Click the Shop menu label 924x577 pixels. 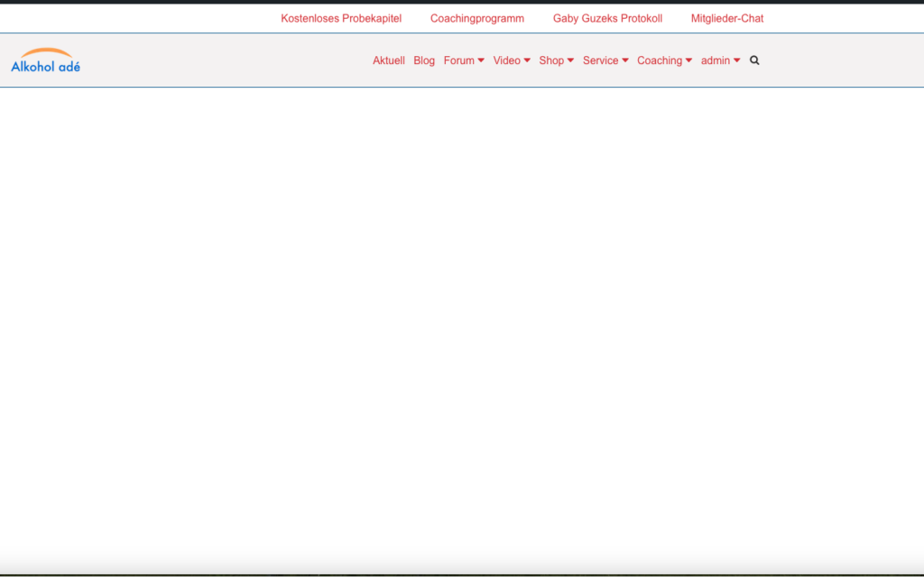pos(551,60)
